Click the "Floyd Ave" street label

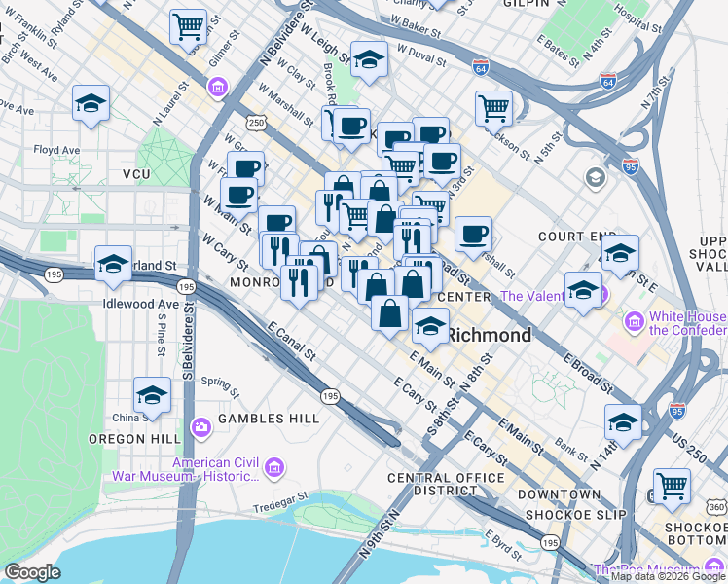[56, 150]
